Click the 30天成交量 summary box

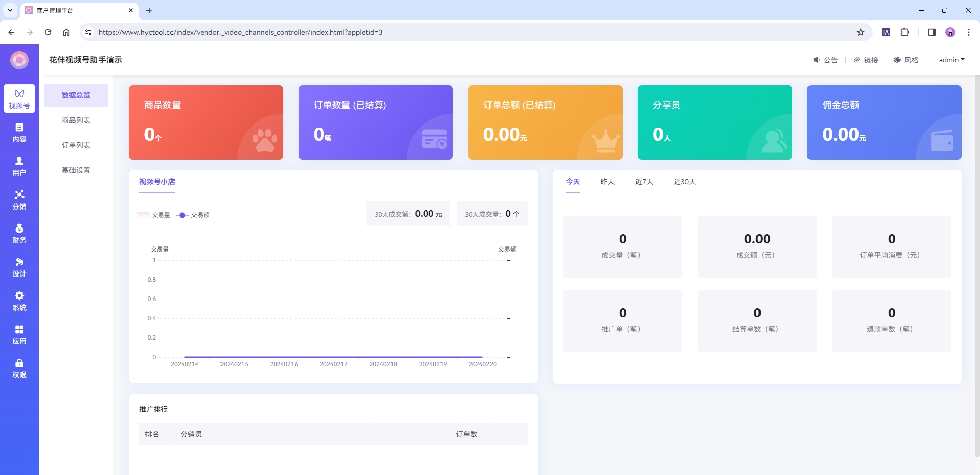[493, 214]
